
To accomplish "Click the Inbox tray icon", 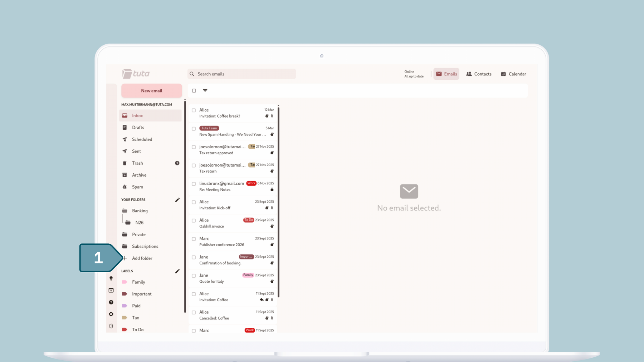I will pyautogui.click(x=125, y=115).
